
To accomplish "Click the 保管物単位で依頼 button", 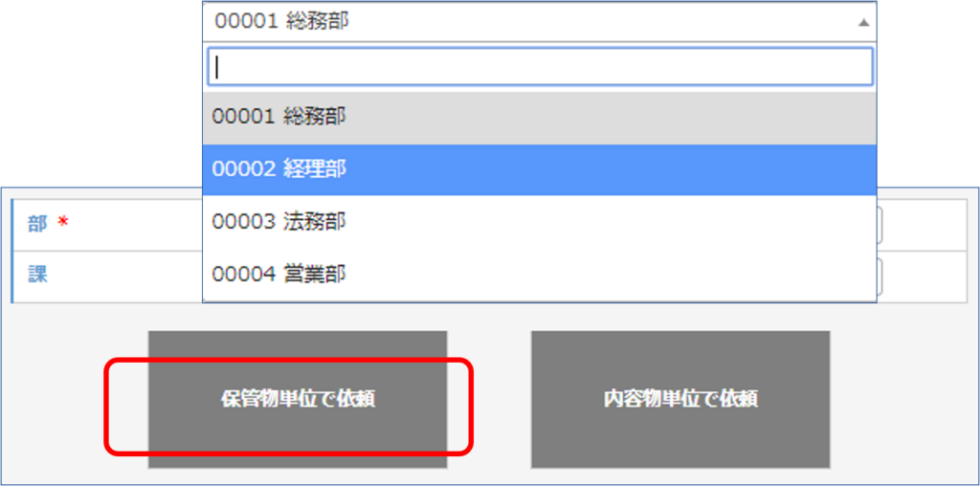I will point(298,399).
